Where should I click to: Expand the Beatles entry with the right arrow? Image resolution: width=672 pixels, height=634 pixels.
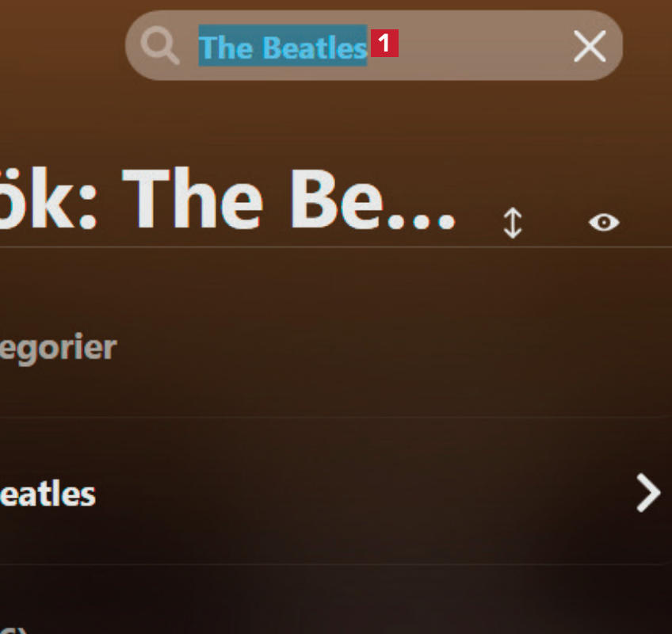click(648, 494)
